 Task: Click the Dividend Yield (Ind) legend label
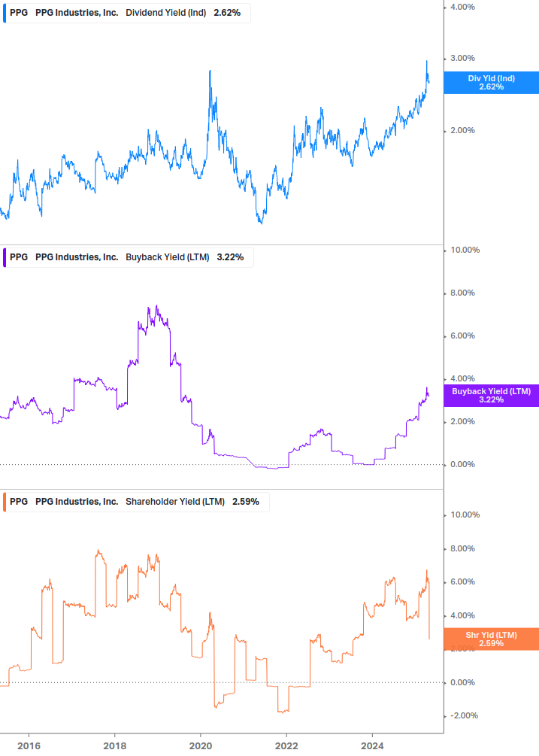[165, 13]
